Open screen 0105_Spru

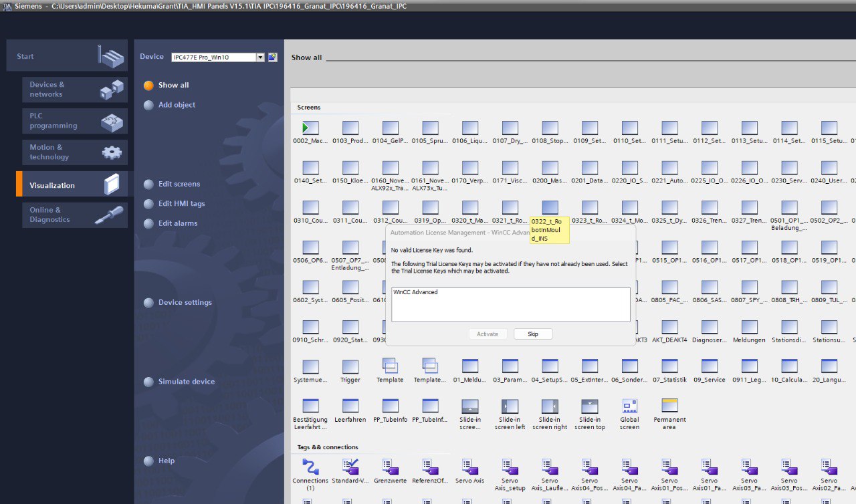[x=430, y=128]
